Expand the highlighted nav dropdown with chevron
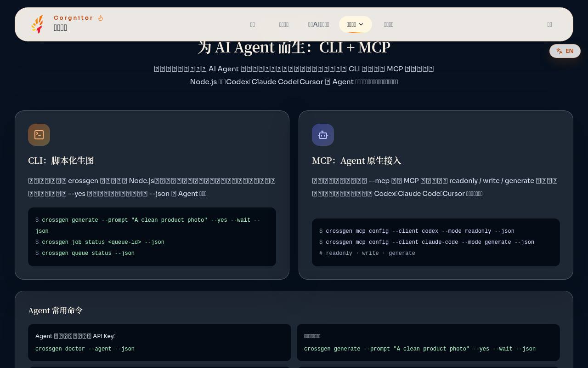The height and width of the screenshot is (368, 588). point(355,24)
